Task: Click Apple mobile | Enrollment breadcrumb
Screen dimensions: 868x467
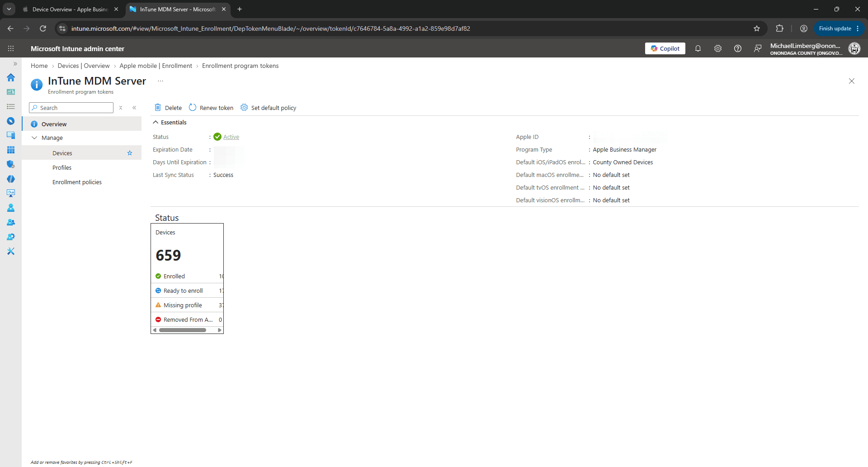Action: (156, 66)
